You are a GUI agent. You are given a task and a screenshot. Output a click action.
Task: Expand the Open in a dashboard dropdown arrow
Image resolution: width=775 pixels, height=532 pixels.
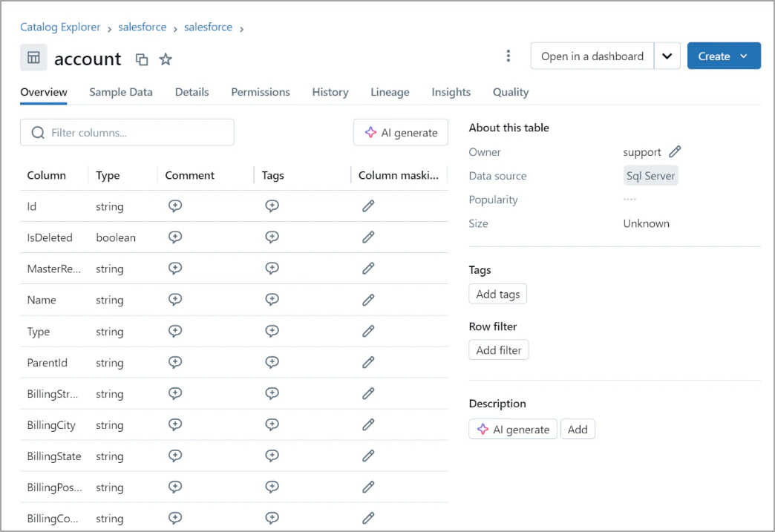(667, 56)
